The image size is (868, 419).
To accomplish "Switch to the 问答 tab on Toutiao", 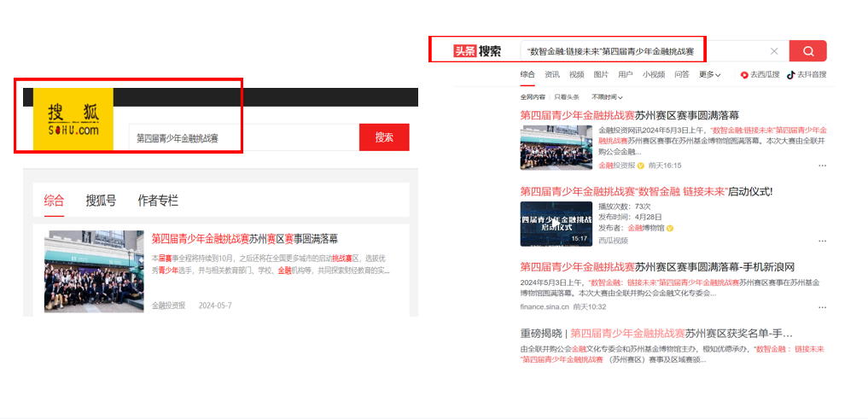I will [x=682, y=75].
